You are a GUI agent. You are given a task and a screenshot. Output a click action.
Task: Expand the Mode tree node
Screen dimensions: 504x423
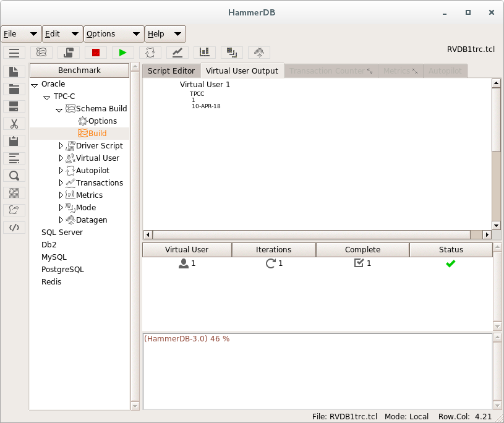[61, 208]
